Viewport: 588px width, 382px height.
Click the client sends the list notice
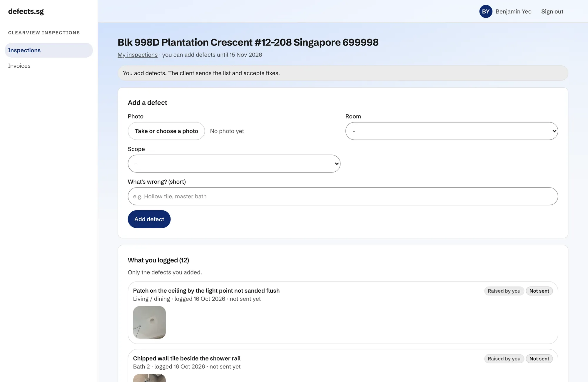pyautogui.click(x=343, y=73)
